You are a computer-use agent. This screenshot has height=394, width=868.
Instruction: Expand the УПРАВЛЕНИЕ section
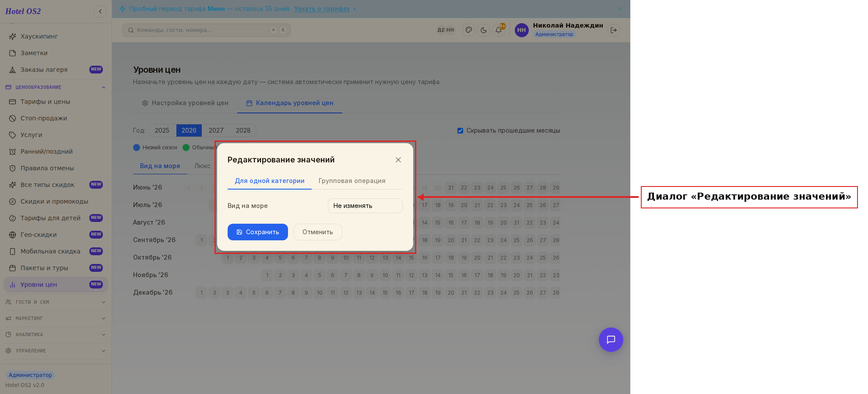pyautogui.click(x=56, y=351)
